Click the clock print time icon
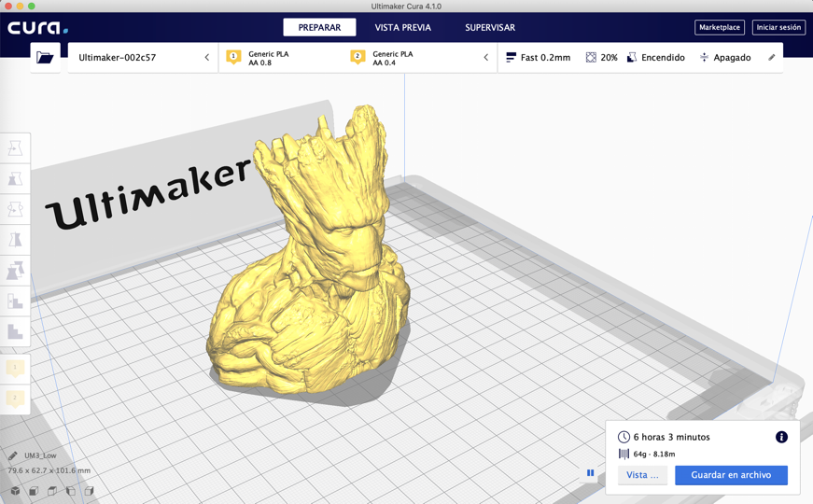 pos(624,437)
